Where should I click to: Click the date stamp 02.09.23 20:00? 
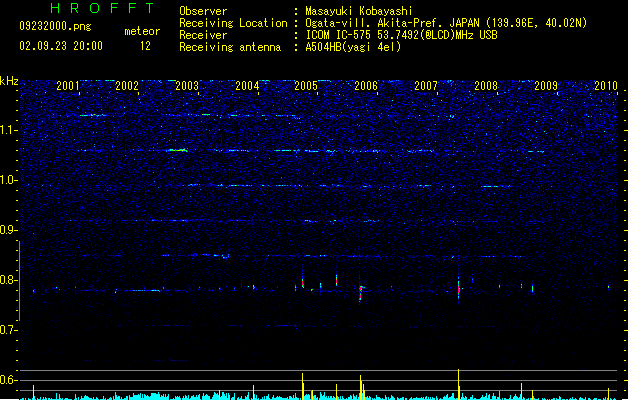(61, 46)
